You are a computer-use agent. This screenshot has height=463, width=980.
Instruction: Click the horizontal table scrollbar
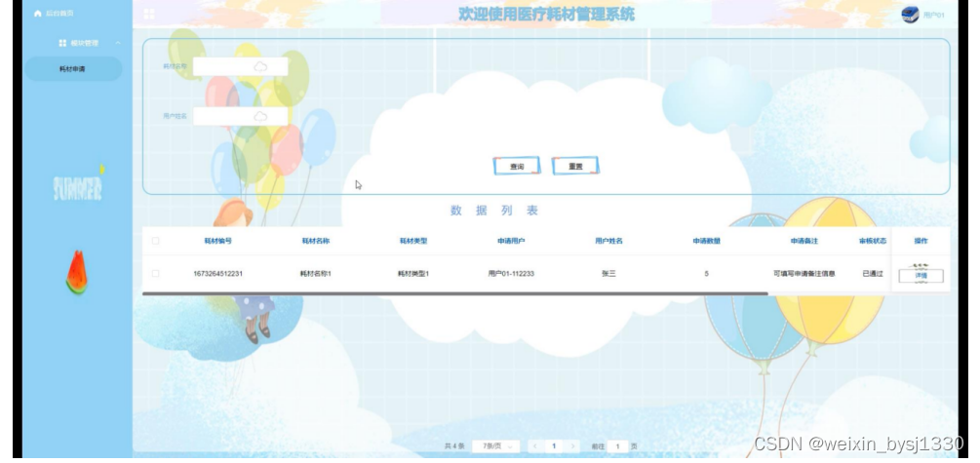click(455, 293)
